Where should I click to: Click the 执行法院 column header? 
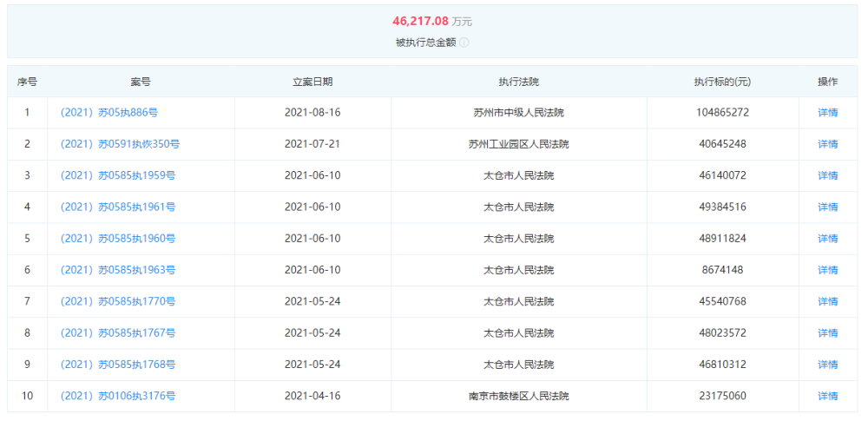point(519,82)
